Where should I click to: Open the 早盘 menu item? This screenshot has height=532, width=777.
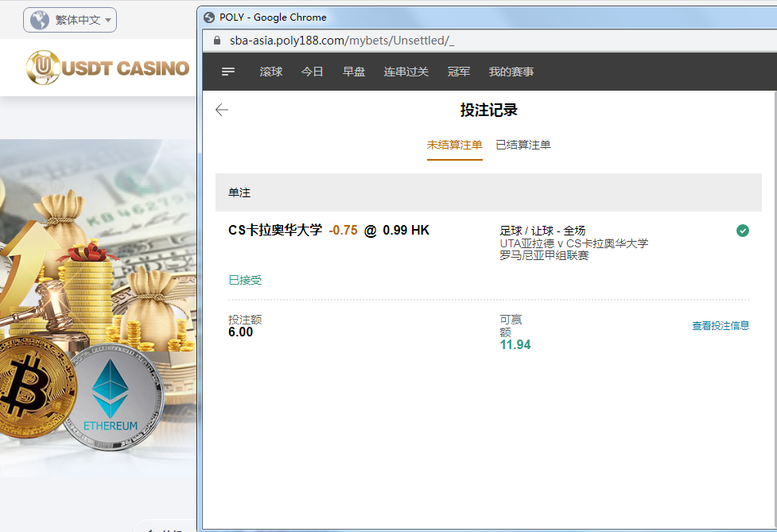tap(354, 72)
